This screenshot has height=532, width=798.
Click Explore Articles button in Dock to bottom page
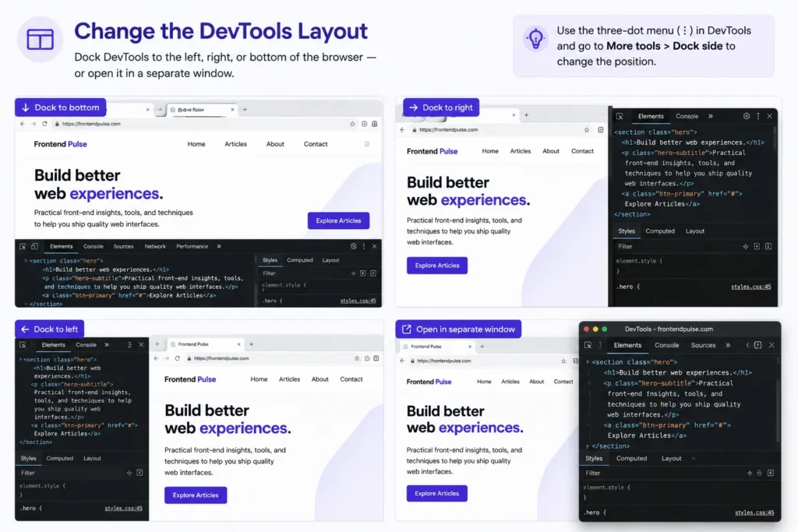click(x=338, y=220)
